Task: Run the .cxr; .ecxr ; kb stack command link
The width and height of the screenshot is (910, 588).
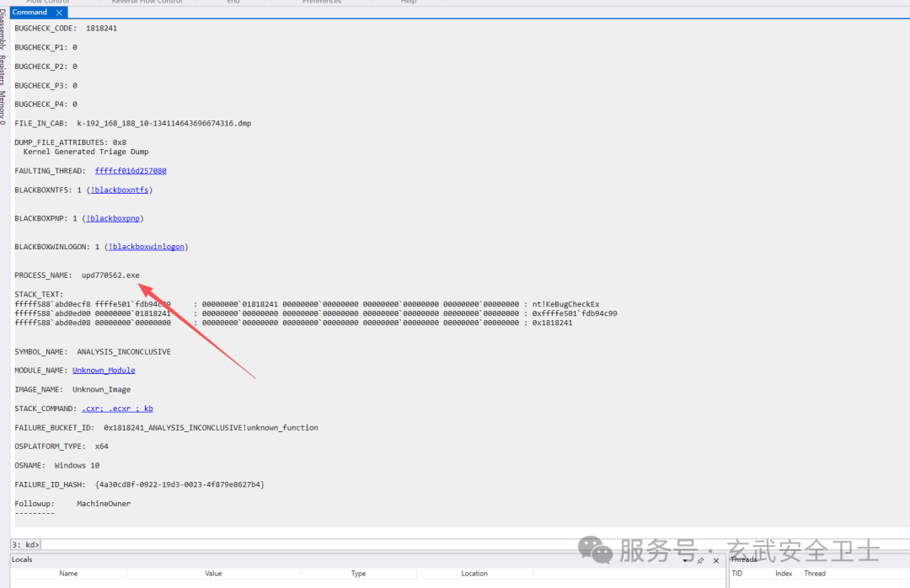Action: point(117,409)
